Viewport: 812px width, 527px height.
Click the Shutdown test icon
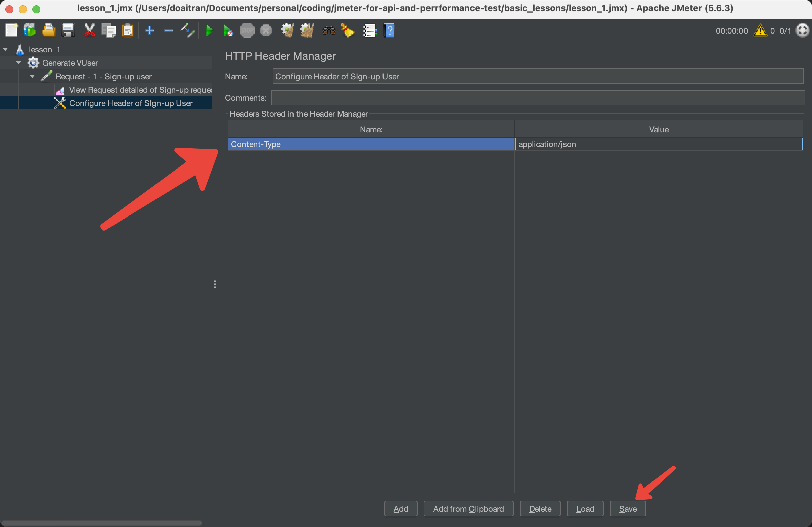coord(266,31)
